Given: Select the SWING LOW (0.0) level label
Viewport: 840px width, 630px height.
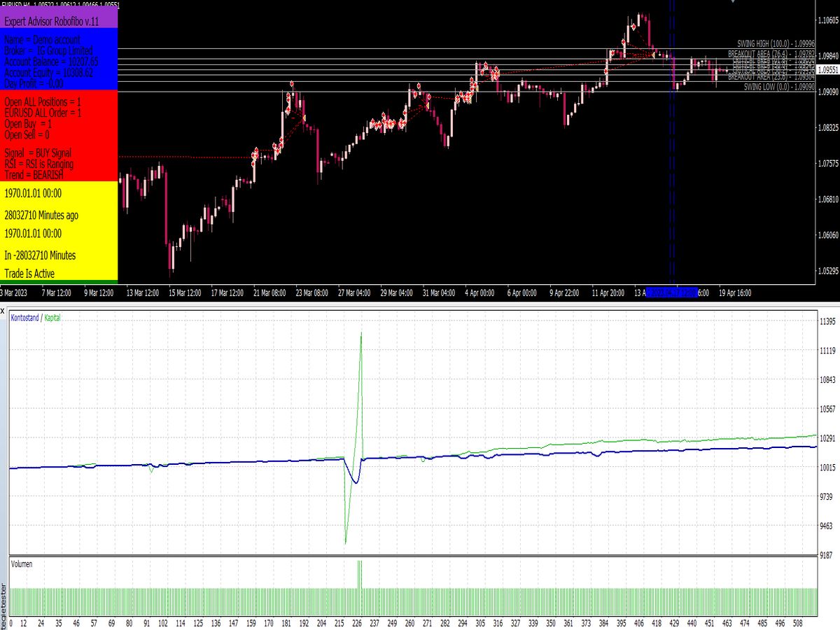Looking at the screenshot, I should coord(769,86).
